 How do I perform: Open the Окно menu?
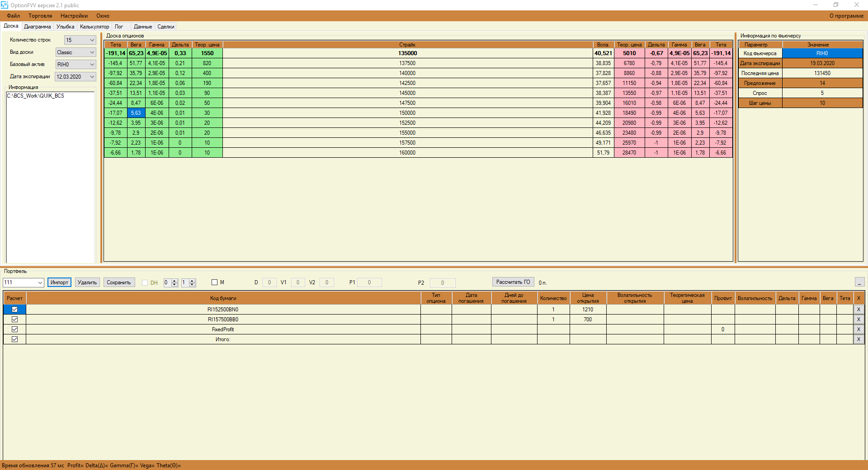(103, 16)
